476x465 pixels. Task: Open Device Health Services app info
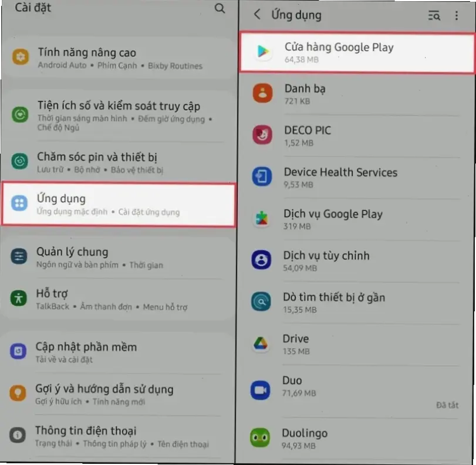(x=356, y=178)
